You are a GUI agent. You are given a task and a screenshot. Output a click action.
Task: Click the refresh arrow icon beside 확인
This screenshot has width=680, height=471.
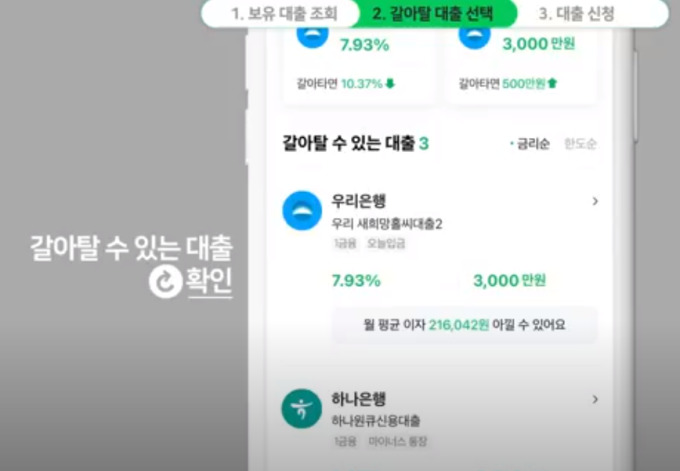pos(165,282)
